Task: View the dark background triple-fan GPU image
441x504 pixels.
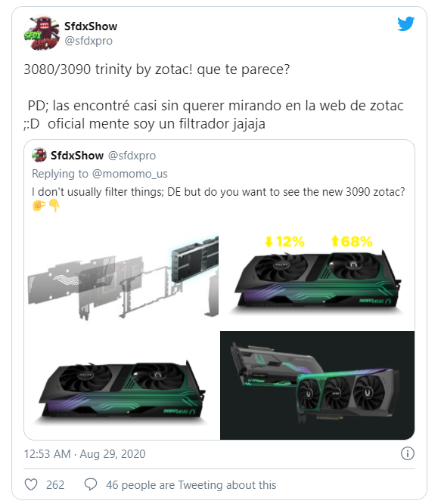Action: tap(317, 385)
